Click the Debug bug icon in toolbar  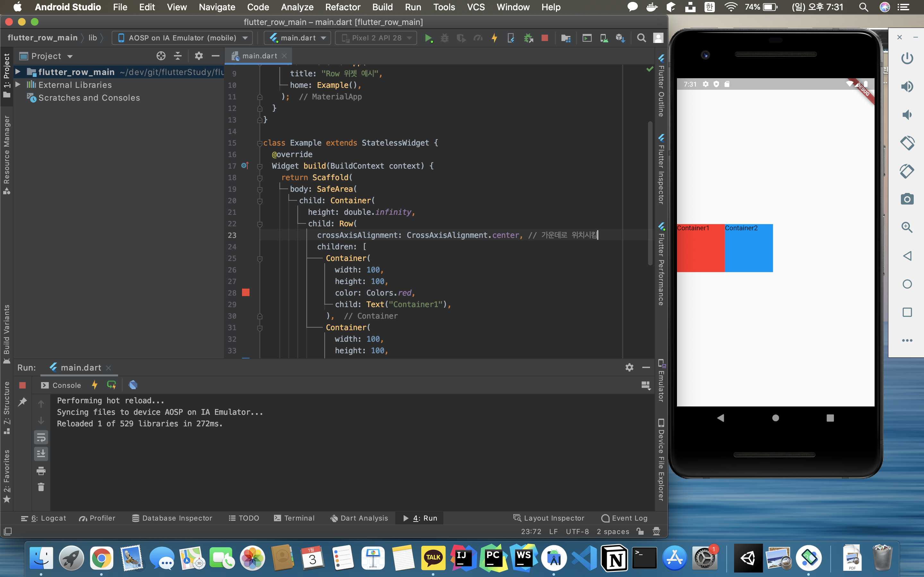[444, 38]
